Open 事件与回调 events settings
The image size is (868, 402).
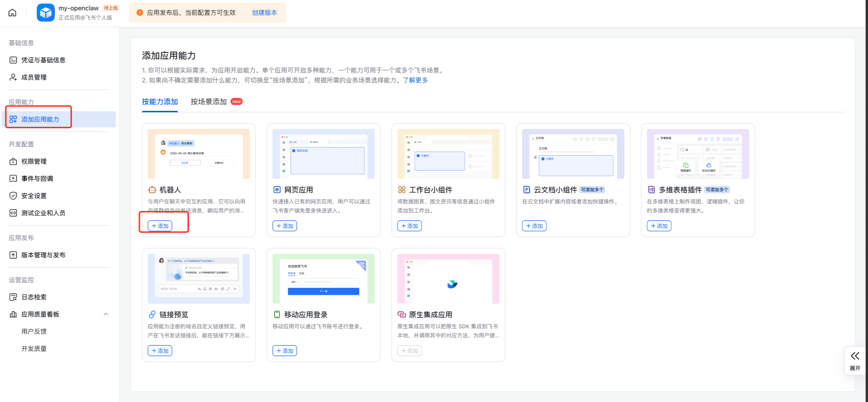click(x=37, y=178)
